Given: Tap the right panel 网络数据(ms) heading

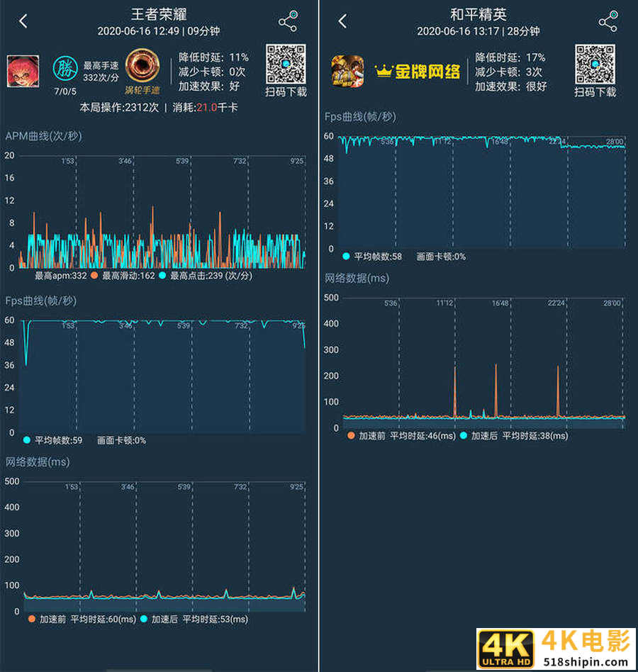Looking at the screenshot, I should coord(357,278).
